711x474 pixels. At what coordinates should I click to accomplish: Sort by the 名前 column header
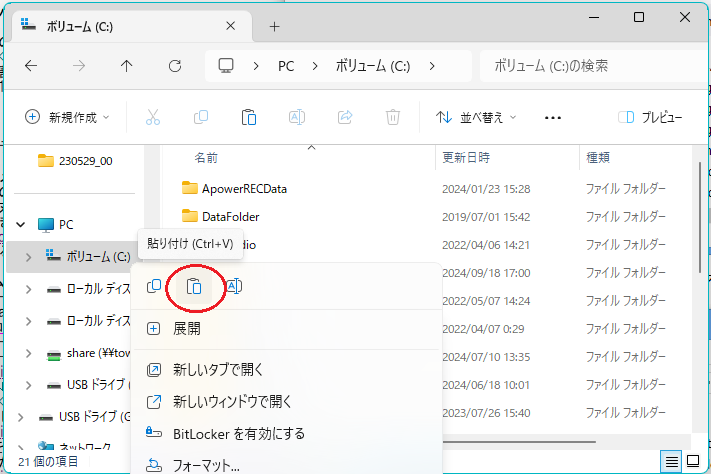click(x=206, y=158)
